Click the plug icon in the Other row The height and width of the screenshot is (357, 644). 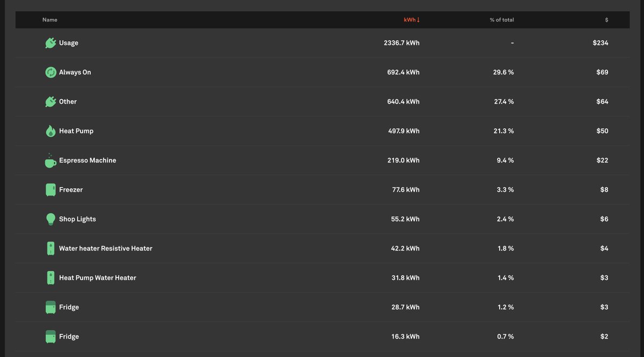pos(50,101)
